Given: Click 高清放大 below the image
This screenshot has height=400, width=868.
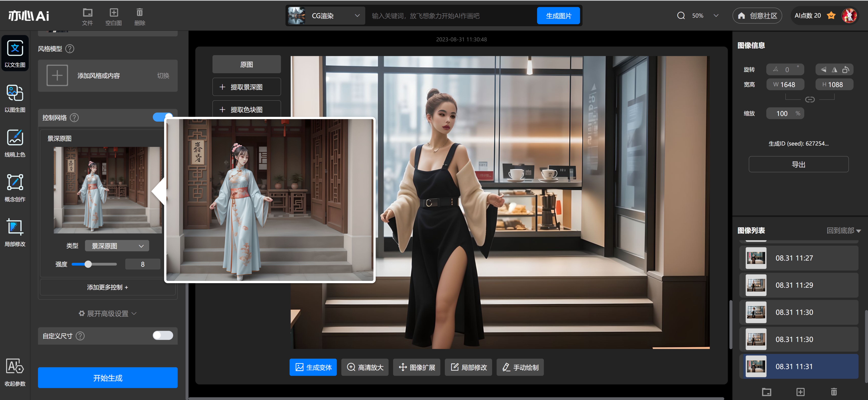Looking at the screenshot, I should click(x=365, y=367).
